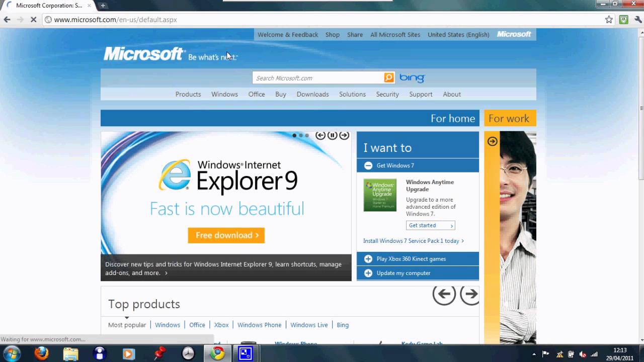Click the Windows Anytime Upgrade thumbnail
Viewport: 644px width, 362px height.
click(x=380, y=195)
